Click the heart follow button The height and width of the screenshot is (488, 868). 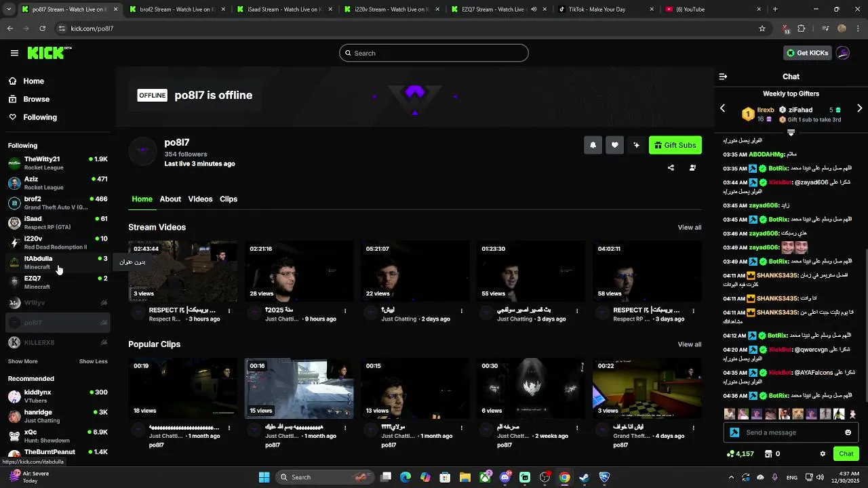(x=614, y=145)
